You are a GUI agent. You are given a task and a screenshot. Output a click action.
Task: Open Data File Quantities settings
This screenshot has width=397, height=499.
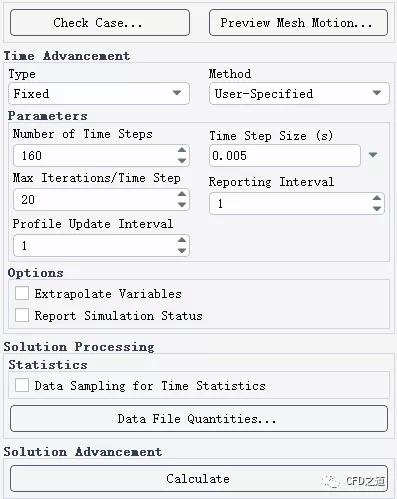coord(199,419)
